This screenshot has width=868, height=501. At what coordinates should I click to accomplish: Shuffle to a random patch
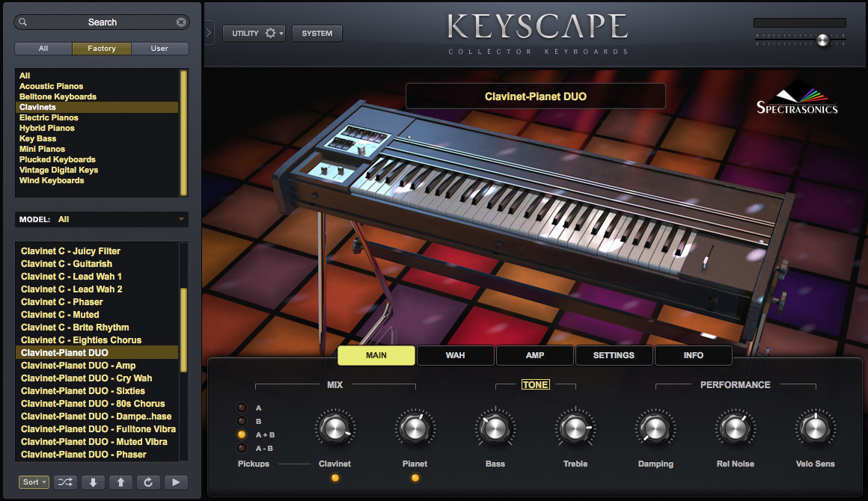(65, 482)
